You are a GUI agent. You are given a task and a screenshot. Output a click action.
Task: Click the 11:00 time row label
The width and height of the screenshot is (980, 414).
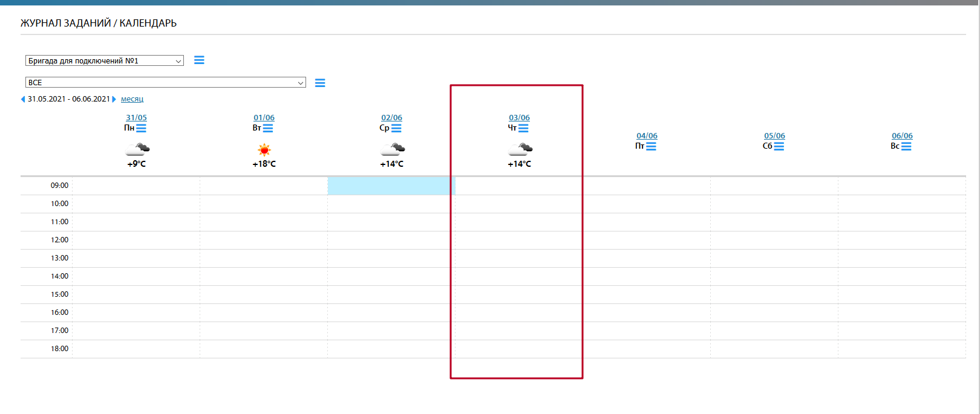click(59, 222)
